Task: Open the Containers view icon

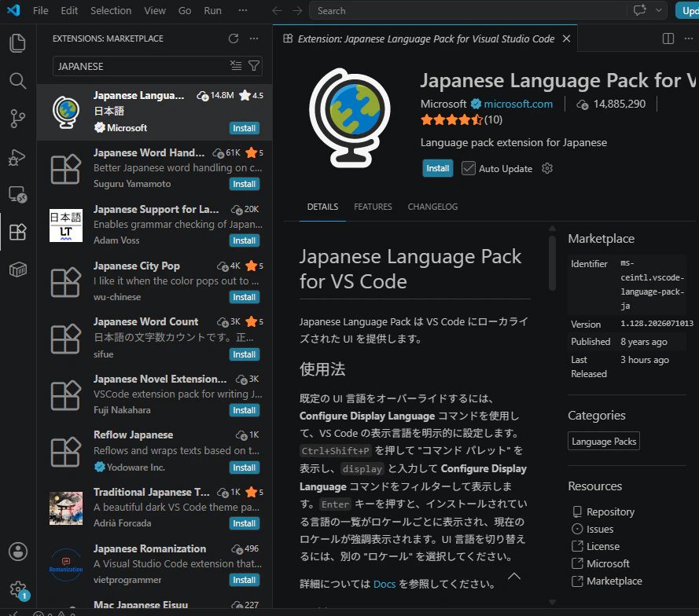Action: 18,269
